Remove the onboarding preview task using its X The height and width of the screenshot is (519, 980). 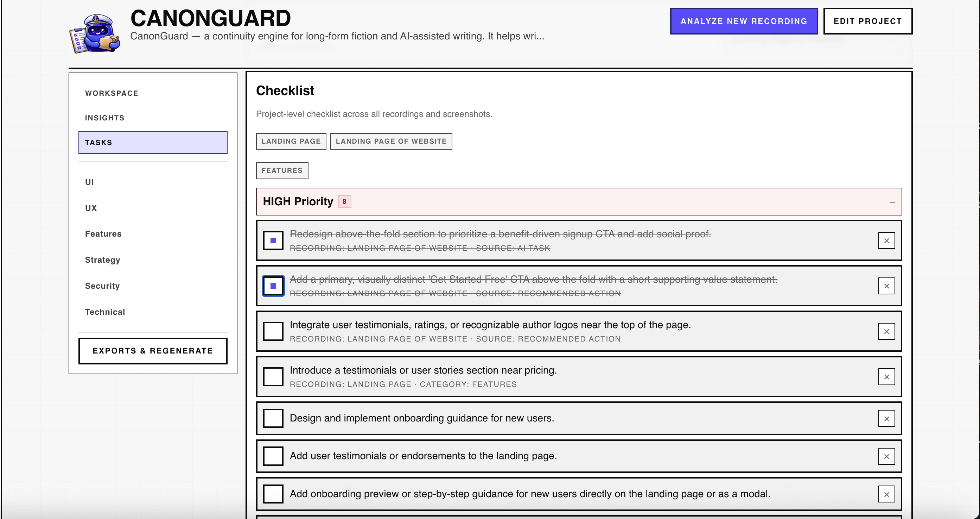click(886, 494)
